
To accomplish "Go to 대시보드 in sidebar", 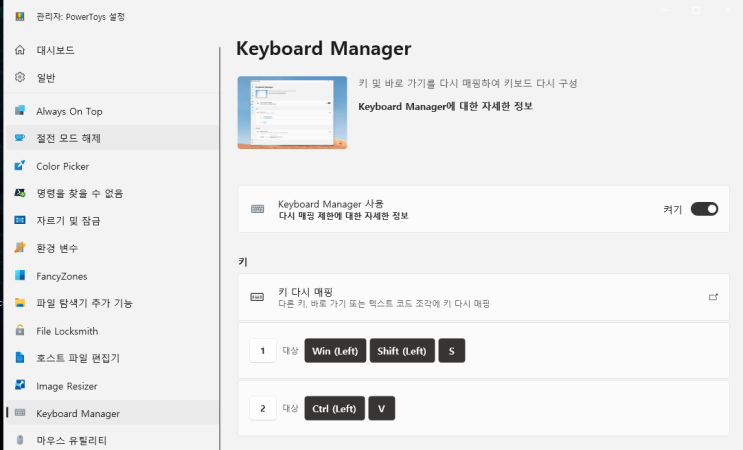I will pyautogui.click(x=112, y=50).
